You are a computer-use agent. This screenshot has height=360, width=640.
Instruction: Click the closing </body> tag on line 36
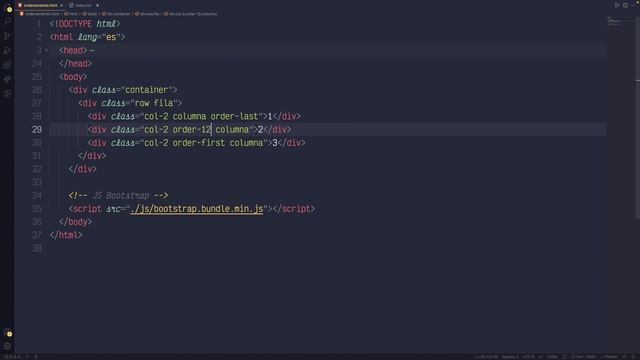tap(76, 222)
